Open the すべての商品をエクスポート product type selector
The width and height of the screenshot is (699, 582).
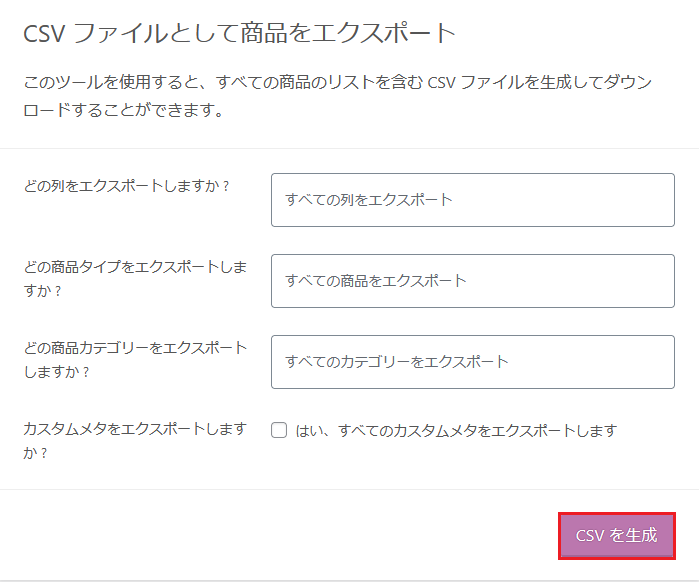tap(473, 281)
